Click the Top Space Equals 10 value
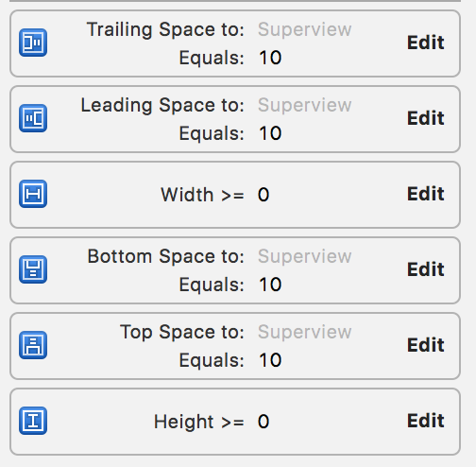 [x=270, y=360]
